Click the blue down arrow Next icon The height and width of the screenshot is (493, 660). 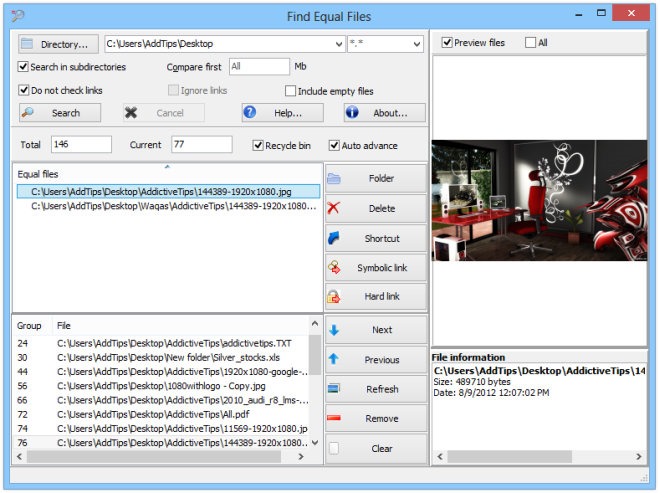tap(334, 330)
